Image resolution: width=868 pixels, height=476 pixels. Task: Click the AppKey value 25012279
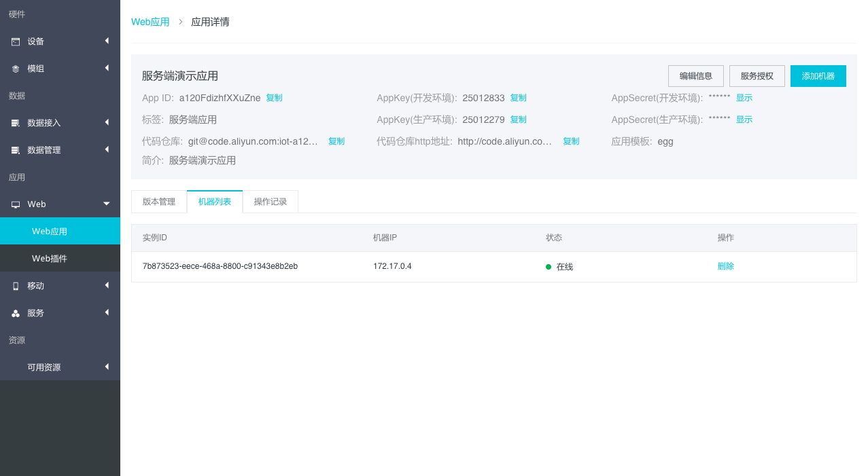click(x=483, y=120)
